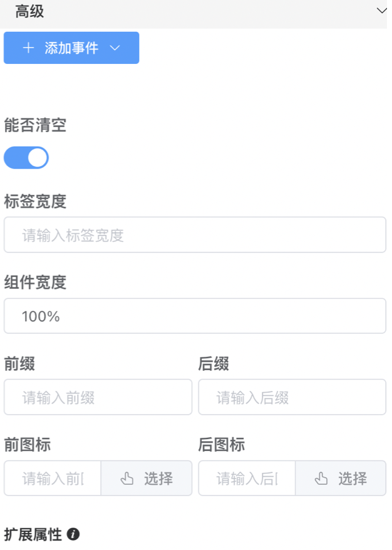Click into the 后缀 input field
Image resolution: width=392 pixels, height=550 pixels.
click(292, 397)
